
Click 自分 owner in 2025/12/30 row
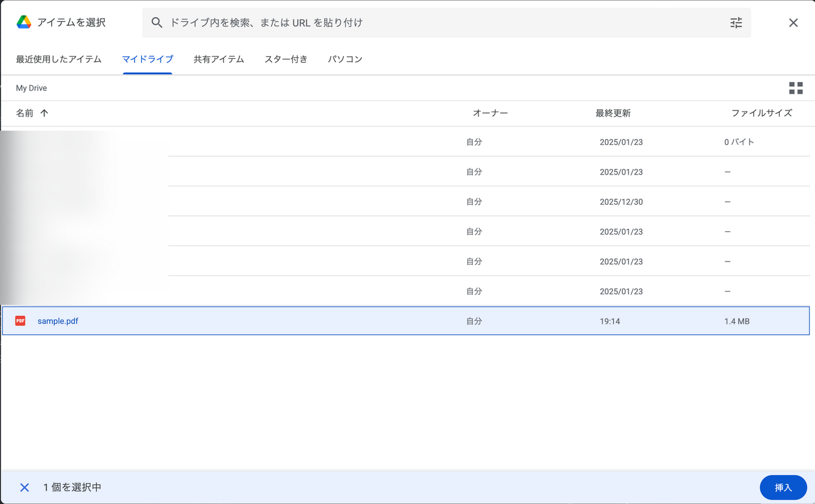click(474, 202)
